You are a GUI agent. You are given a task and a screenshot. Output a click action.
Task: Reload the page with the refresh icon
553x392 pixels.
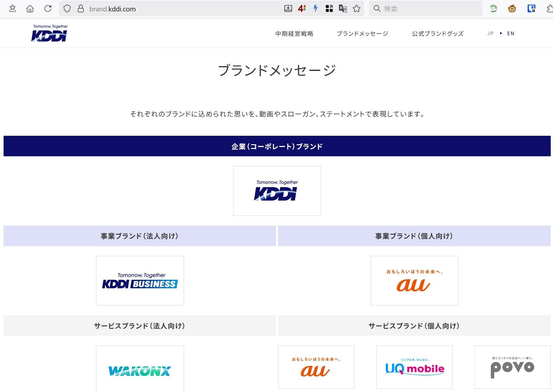tap(48, 9)
